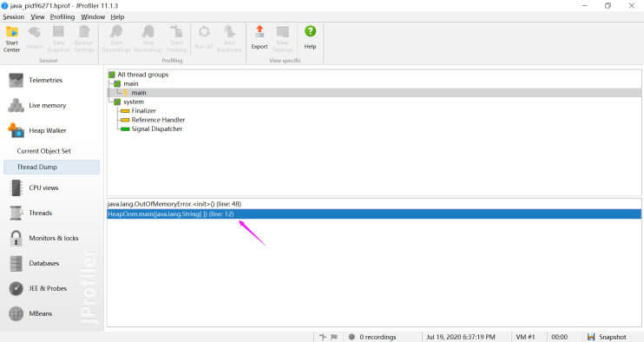The image size is (644, 342).
Task: Collapse the main thread group node
Action: [117, 83]
